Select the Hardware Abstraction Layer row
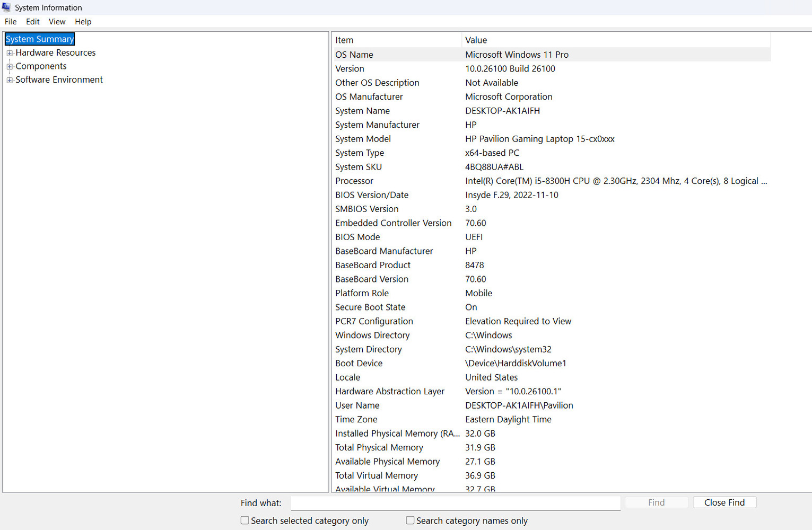The height and width of the screenshot is (530, 812). click(x=552, y=392)
